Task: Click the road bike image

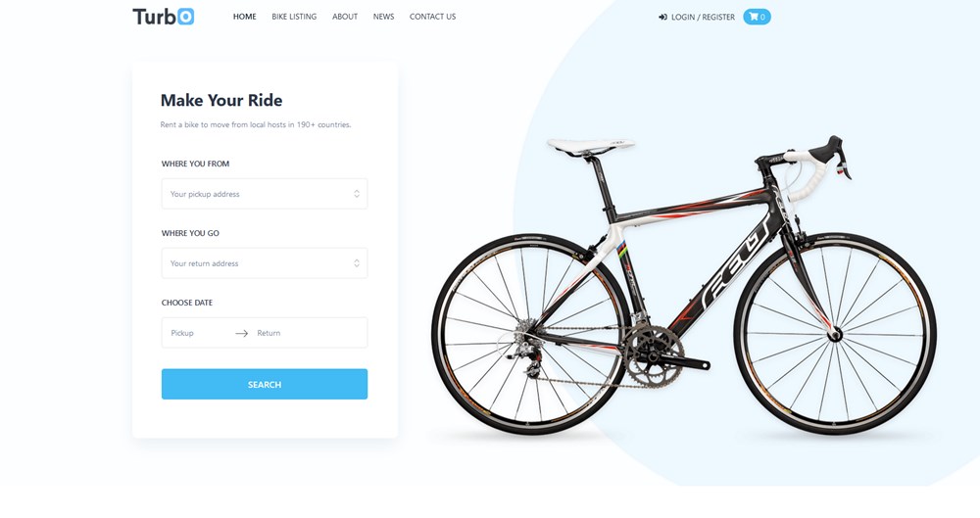Action: (x=684, y=286)
